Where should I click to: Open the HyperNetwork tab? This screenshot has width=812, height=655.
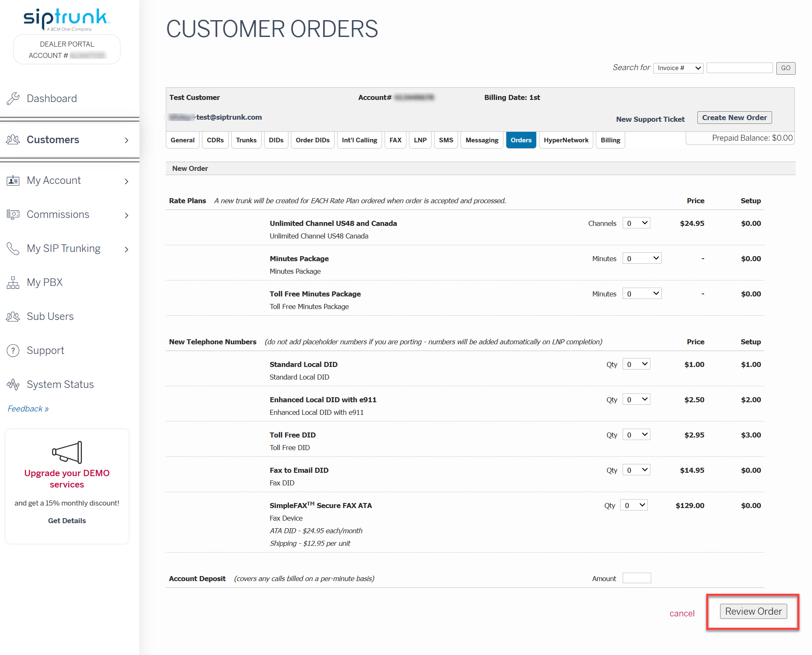(566, 140)
